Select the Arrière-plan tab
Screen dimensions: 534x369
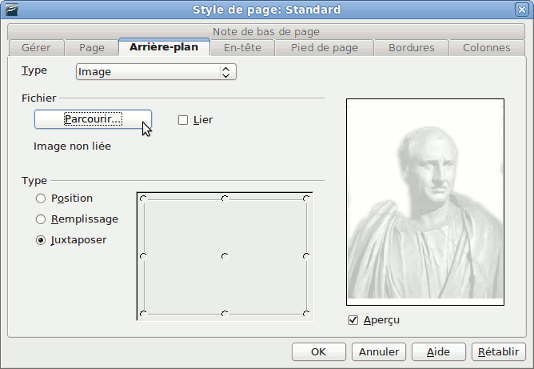tap(164, 47)
